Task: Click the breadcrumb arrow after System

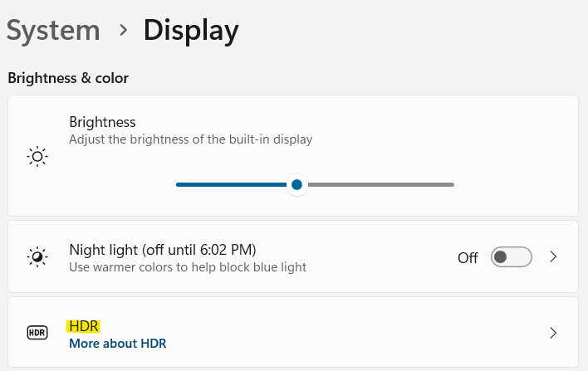Action: pyautogui.click(x=123, y=31)
